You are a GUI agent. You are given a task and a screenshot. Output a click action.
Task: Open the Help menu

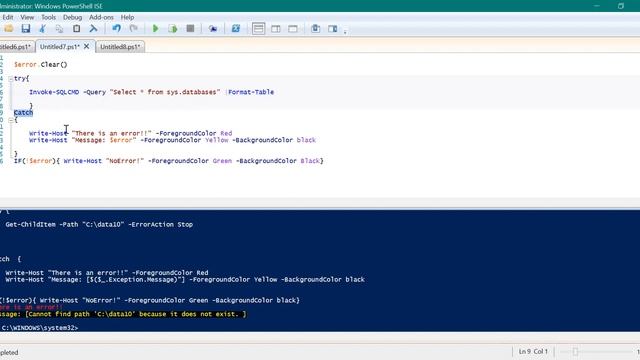(x=127, y=17)
